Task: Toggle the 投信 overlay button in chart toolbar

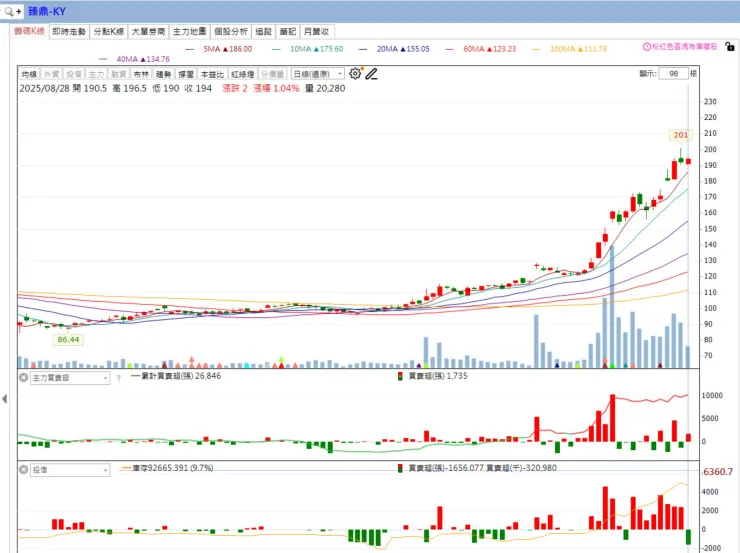Action: tap(74, 74)
